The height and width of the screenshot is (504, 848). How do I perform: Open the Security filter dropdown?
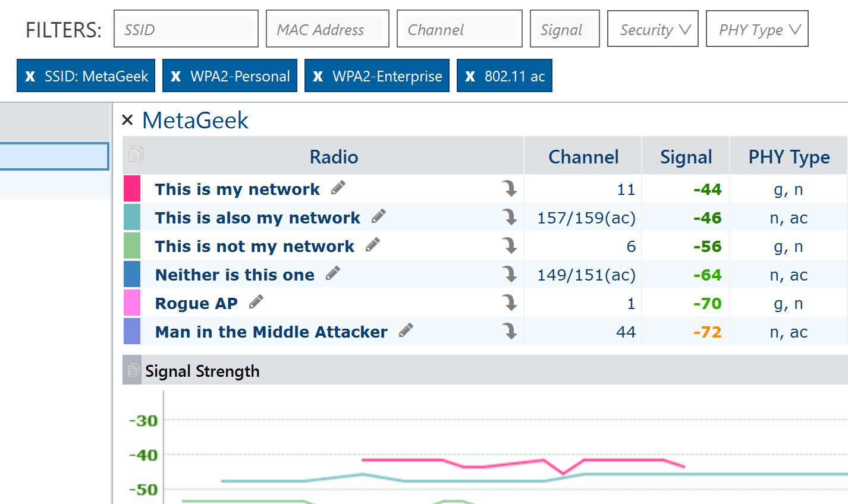point(653,29)
